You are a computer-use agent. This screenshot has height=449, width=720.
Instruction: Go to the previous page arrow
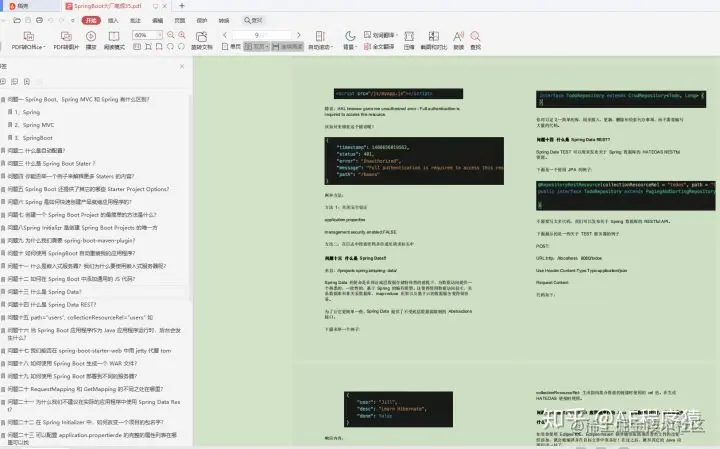(225, 35)
